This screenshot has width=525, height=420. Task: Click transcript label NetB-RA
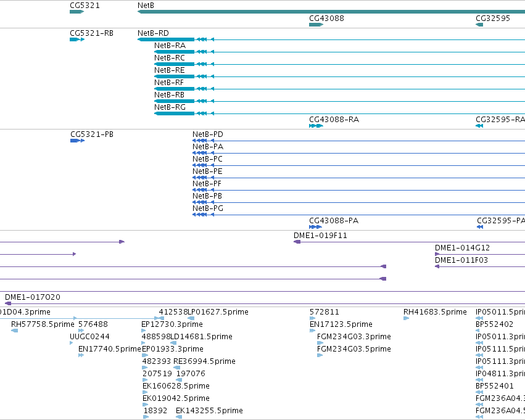point(170,46)
